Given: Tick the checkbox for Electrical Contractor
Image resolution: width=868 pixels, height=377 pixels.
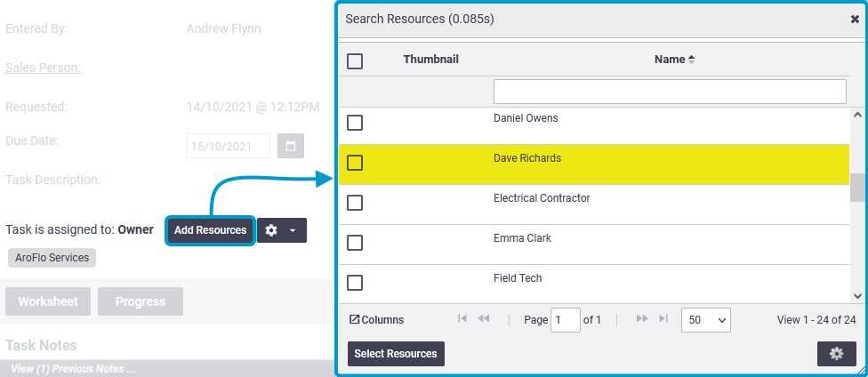Looking at the screenshot, I should [x=355, y=203].
